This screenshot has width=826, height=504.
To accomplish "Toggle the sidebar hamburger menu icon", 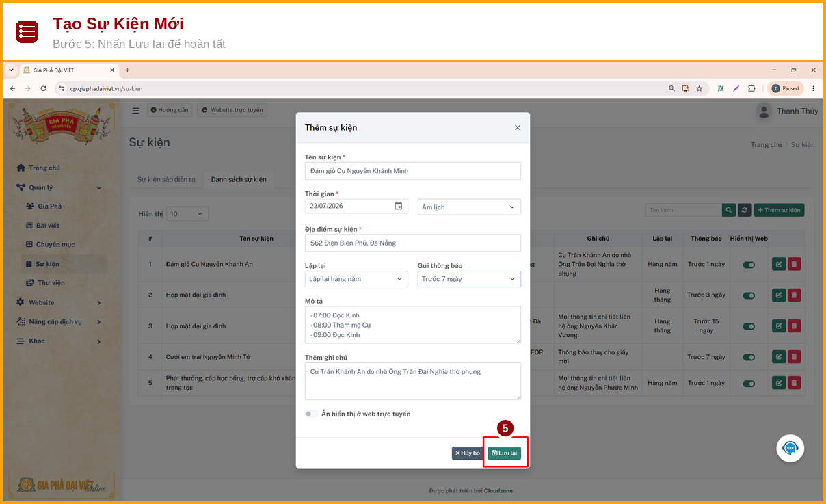I will click(135, 110).
